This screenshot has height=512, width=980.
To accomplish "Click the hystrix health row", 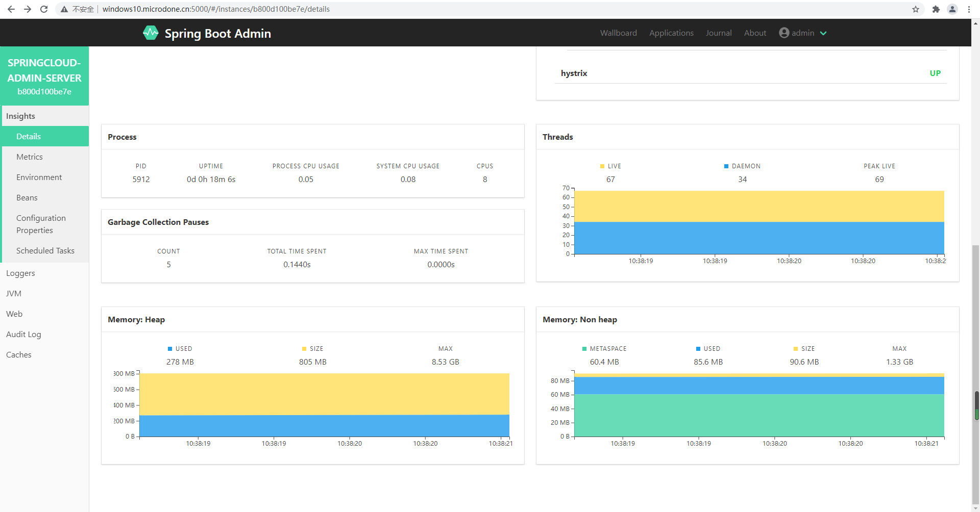I will (x=750, y=73).
